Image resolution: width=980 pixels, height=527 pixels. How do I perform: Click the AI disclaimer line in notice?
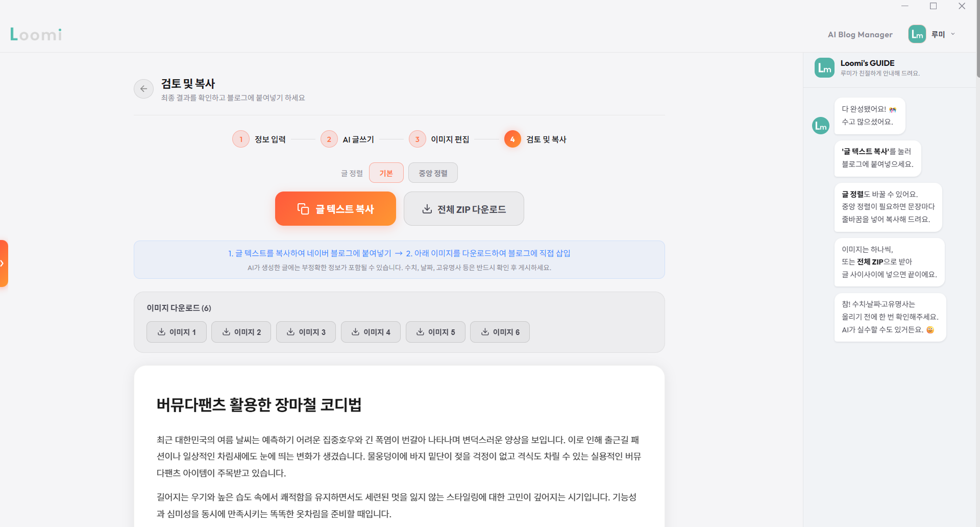click(399, 268)
